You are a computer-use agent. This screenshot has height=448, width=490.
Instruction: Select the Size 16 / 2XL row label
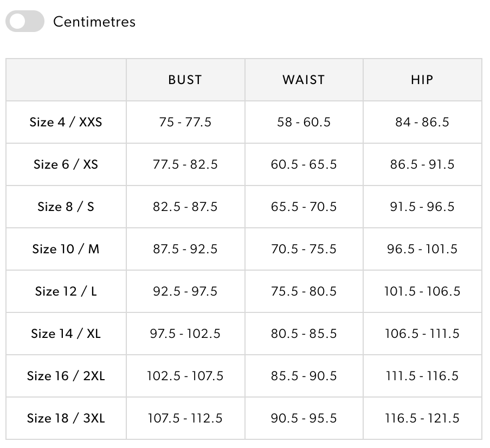coord(66,376)
